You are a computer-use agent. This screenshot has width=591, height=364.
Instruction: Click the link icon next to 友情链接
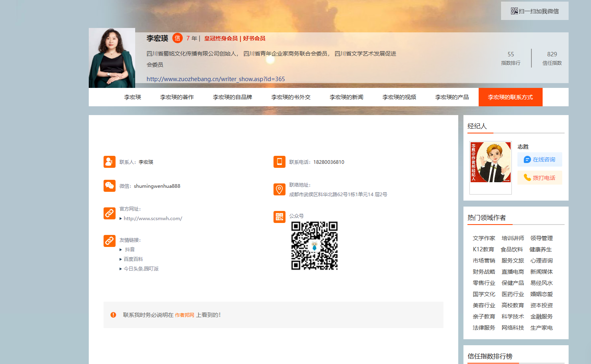[109, 241]
